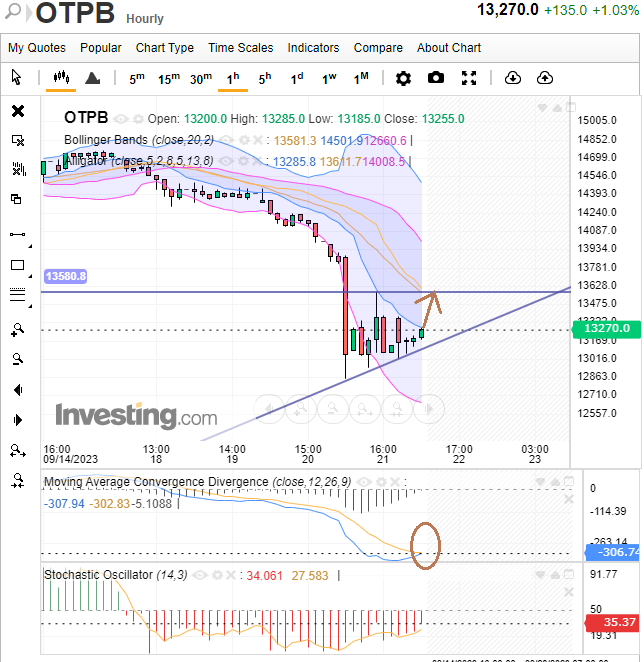Expand the Time Scales menu
This screenshot has width=644, height=662.
240,48
